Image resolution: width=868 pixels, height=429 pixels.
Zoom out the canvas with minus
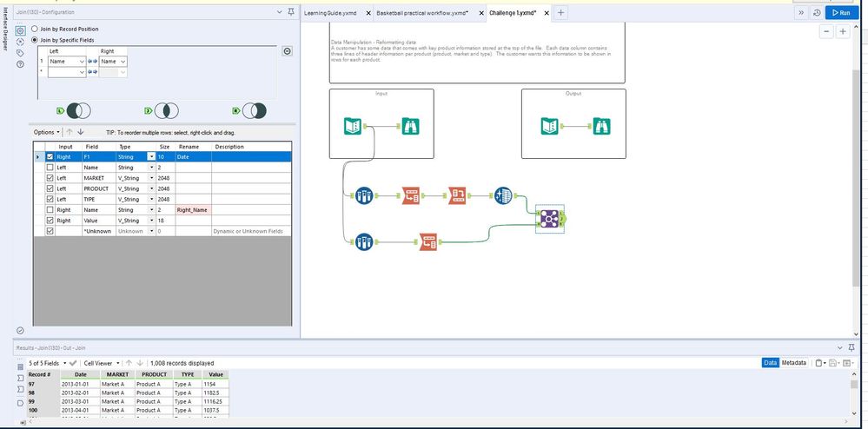(826, 31)
